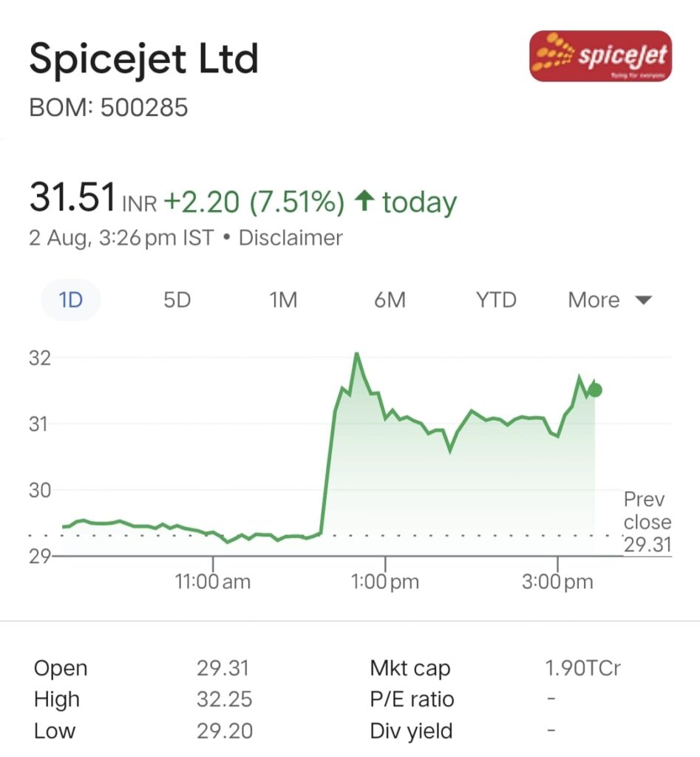700x757 pixels.
Task: Select the 6M time range tab
Action: coord(390,300)
